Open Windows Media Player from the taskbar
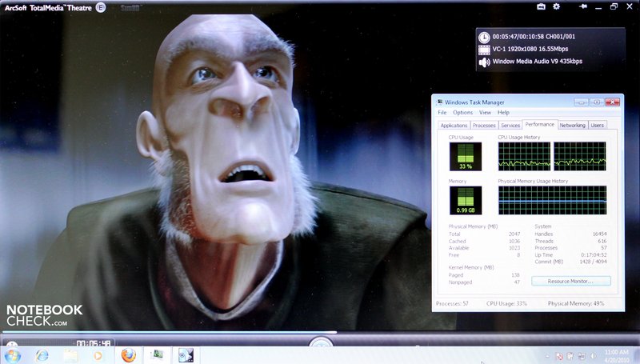 tap(98, 355)
